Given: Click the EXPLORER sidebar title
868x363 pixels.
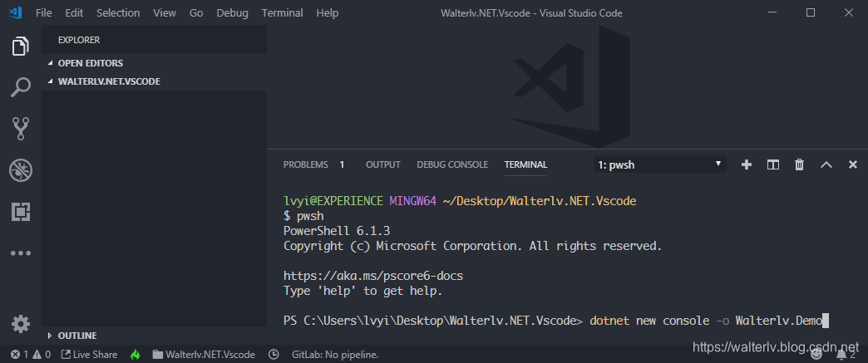Looking at the screenshot, I should [79, 41].
